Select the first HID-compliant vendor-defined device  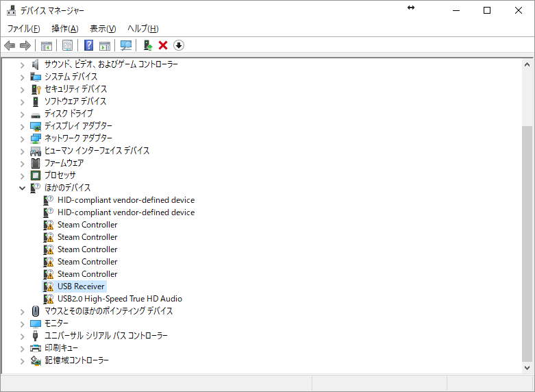point(126,199)
